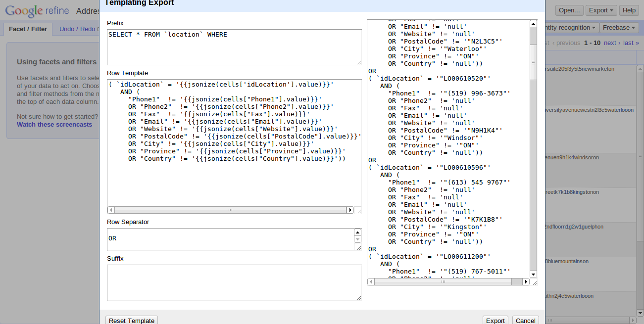This screenshot has width=644, height=324.
Task: Open the entity recognition dropdown
Action: tap(572, 28)
